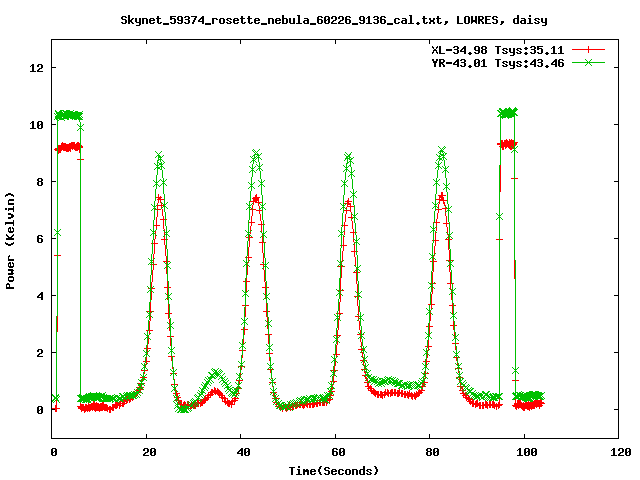
Task: Click the y-axis tick label 2
Action: (x=40, y=353)
